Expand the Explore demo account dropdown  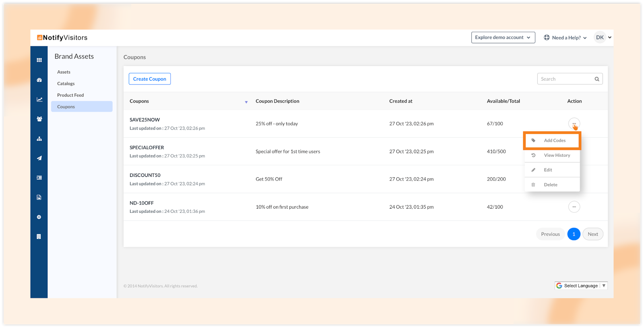[x=503, y=37]
